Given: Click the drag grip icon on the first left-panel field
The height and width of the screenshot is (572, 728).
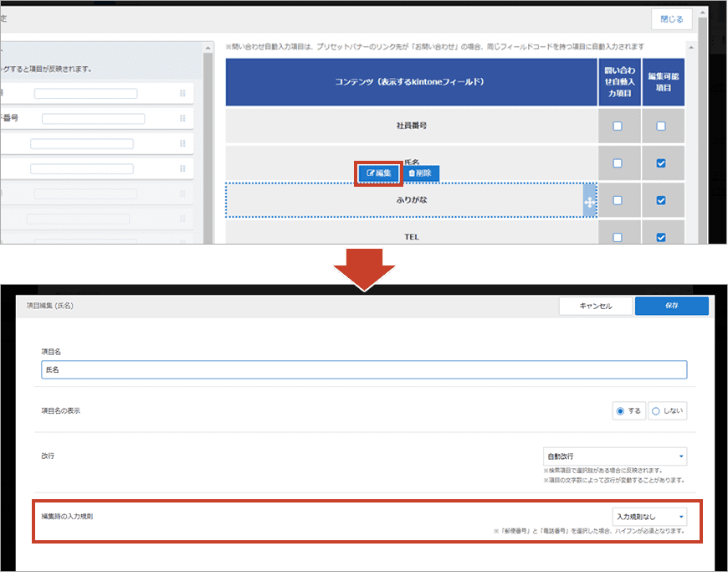Looking at the screenshot, I should (x=182, y=94).
